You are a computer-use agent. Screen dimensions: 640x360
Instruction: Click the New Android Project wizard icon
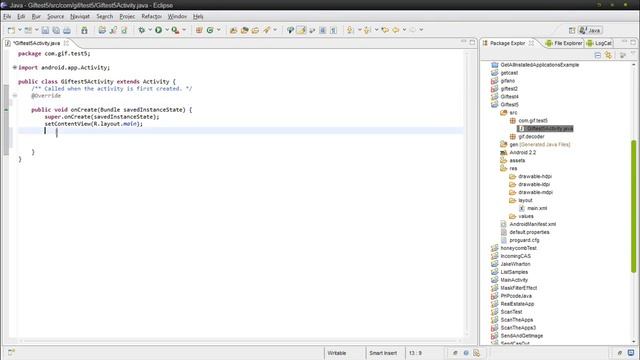(102, 30)
